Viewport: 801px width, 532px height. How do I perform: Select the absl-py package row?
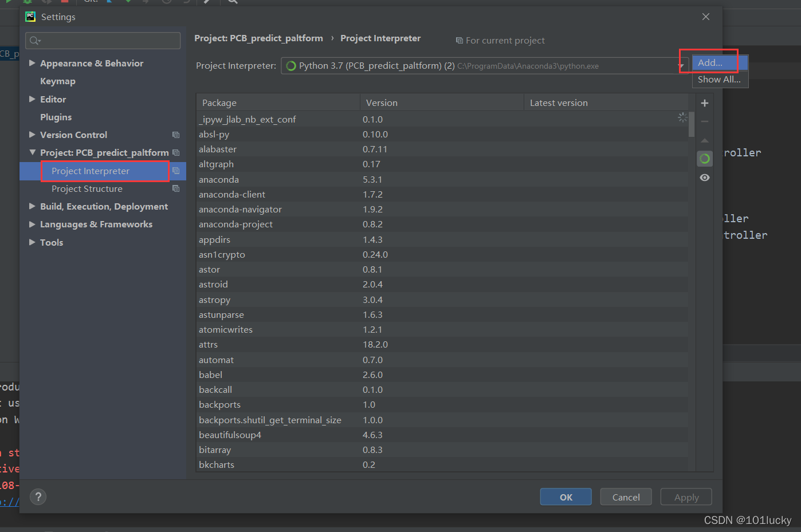pos(442,134)
